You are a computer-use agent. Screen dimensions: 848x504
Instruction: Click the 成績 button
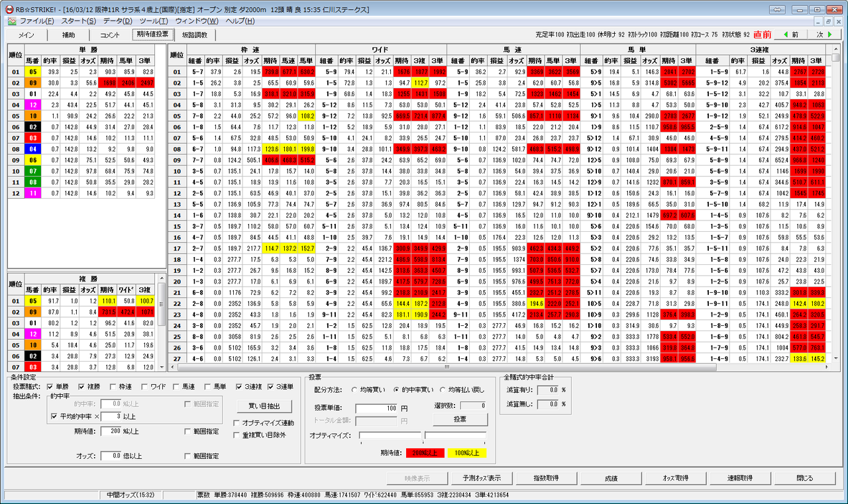[611, 478]
